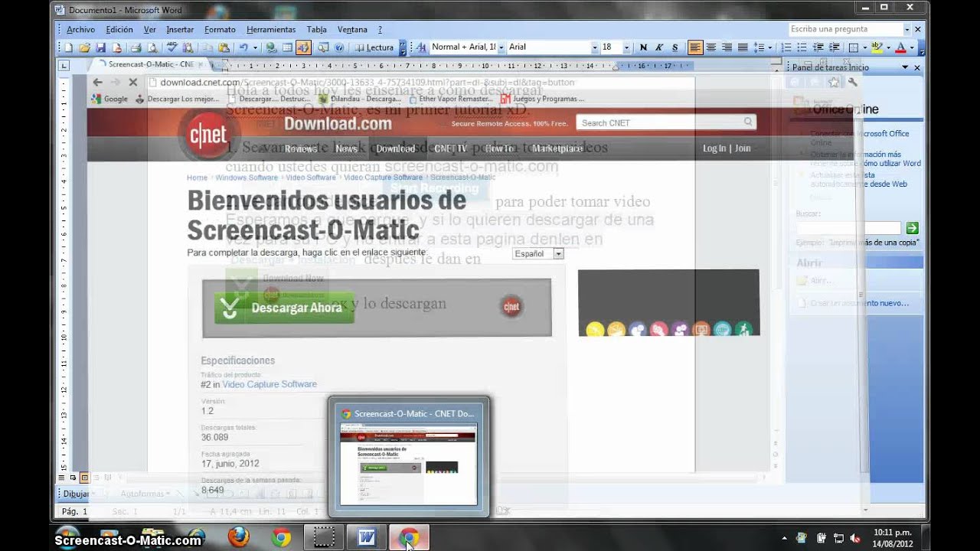The image size is (980, 551).
Task: Toggle Italic (K) formatting
Action: click(658, 47)
